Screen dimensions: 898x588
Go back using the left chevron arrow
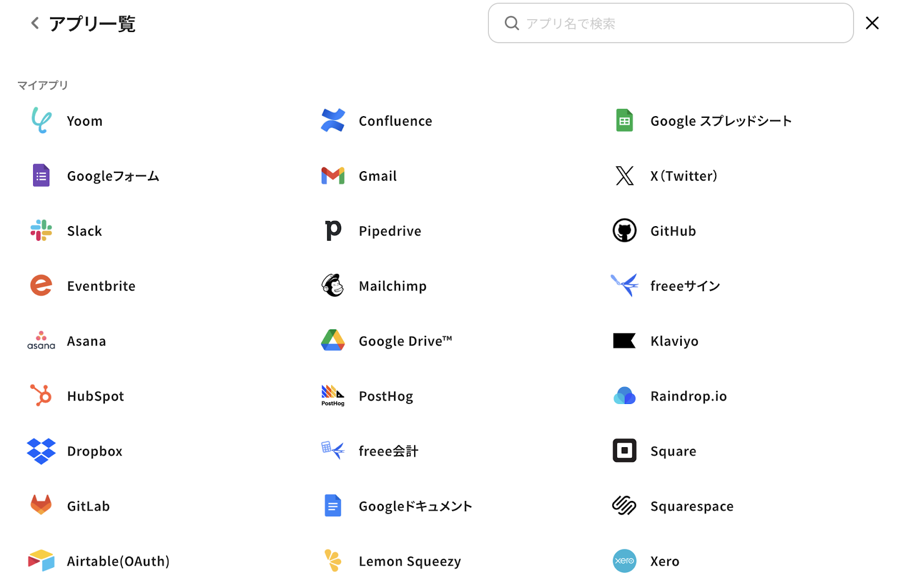pyautogui.click(x=35, y=23)
